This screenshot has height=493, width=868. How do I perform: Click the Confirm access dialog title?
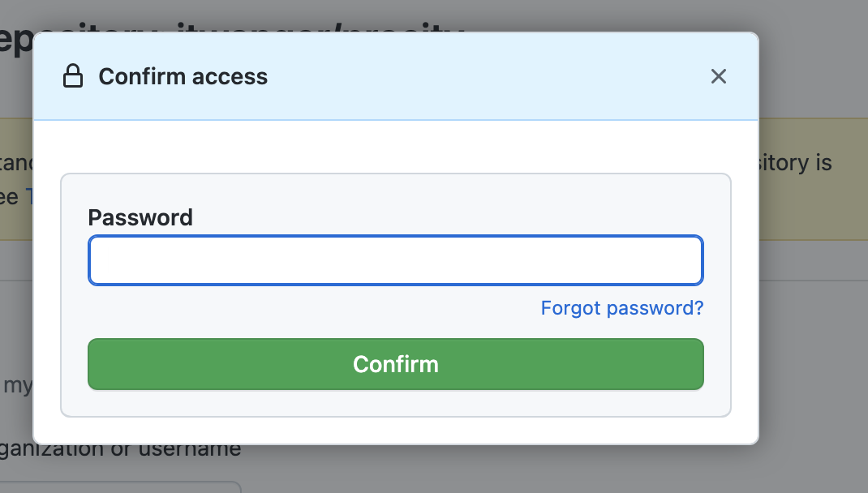[x=183, y=76]
